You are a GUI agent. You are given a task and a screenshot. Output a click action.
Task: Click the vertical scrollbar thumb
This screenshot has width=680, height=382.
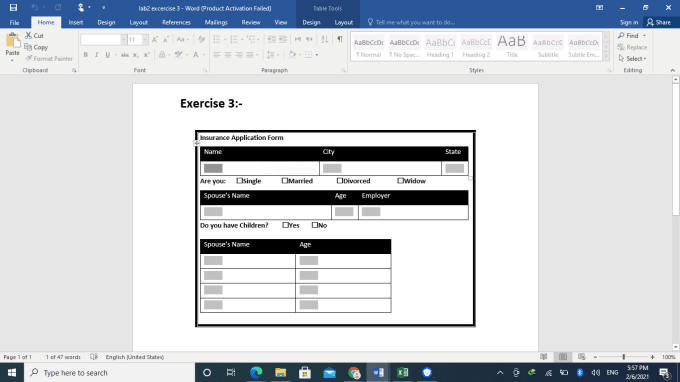click(x=676, y=150)
